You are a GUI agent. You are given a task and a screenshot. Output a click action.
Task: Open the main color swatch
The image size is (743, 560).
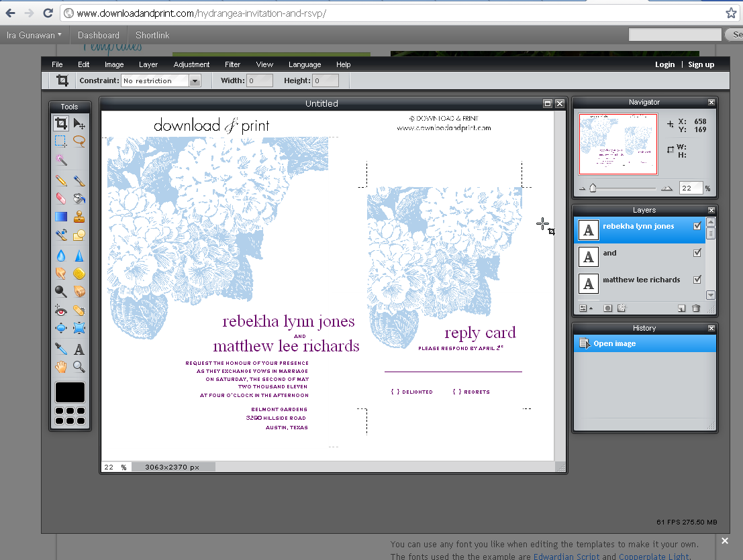click(x=70, y=392)
